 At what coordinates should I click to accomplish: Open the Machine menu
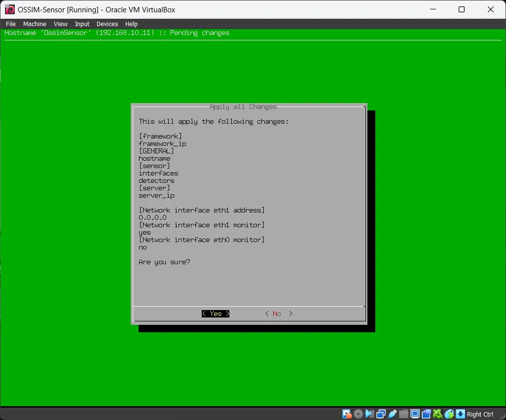click(35, 24)
